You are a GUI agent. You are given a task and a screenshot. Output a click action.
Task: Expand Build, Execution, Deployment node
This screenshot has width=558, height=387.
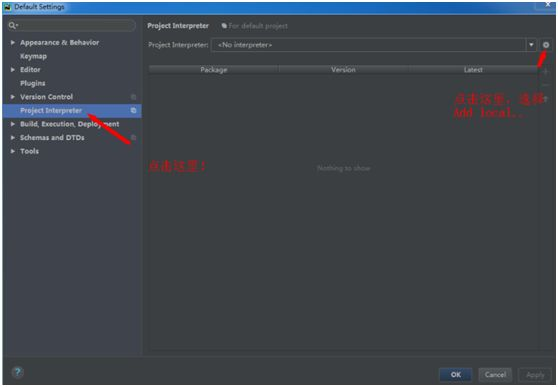click(x=12, y=124)
